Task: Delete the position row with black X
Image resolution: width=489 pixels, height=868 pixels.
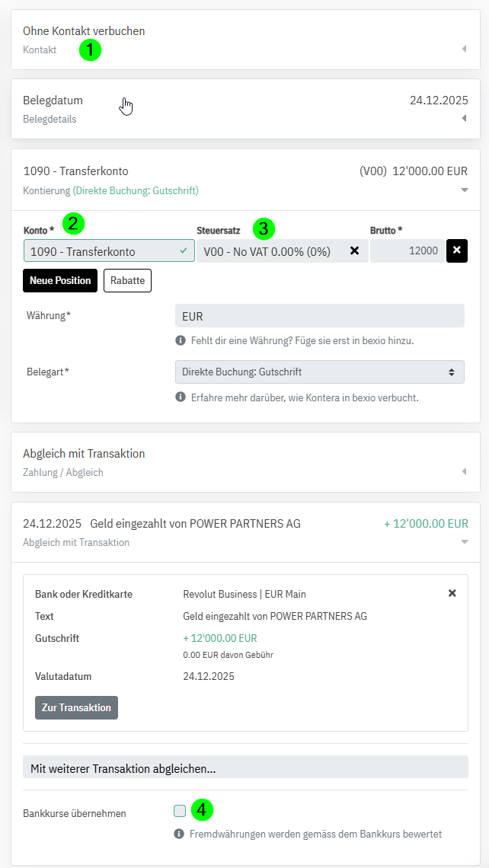Action: (457, 251)
